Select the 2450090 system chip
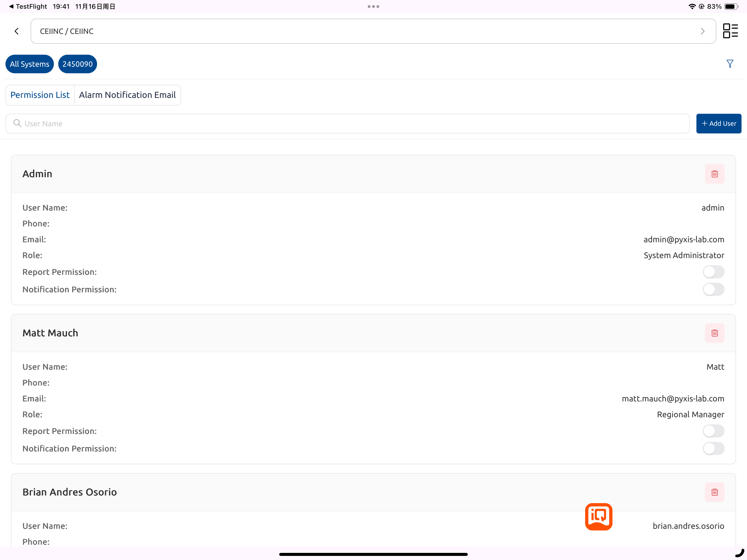This screenshot has width=747, height=560. click(x=77, y=64)
